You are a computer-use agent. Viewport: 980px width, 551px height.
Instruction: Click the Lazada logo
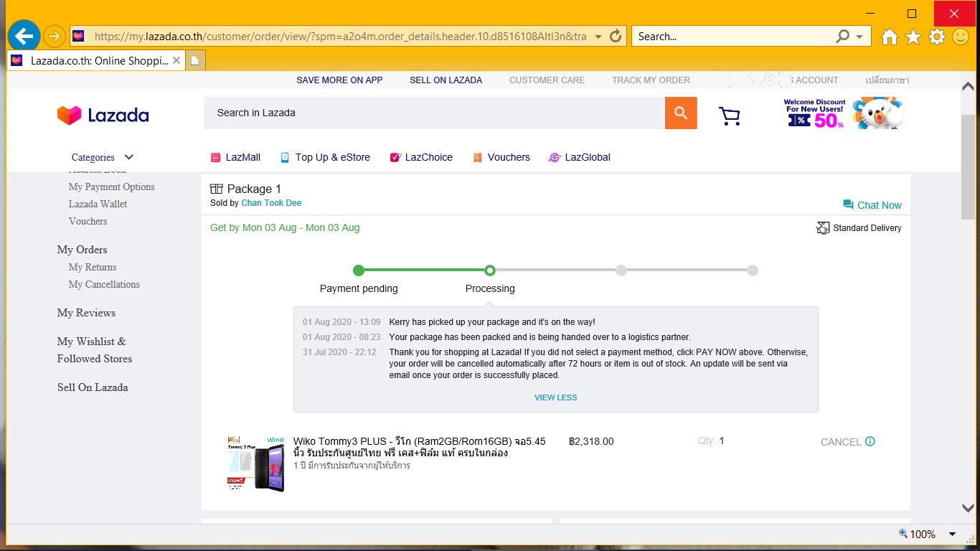[x=103, y=116]
